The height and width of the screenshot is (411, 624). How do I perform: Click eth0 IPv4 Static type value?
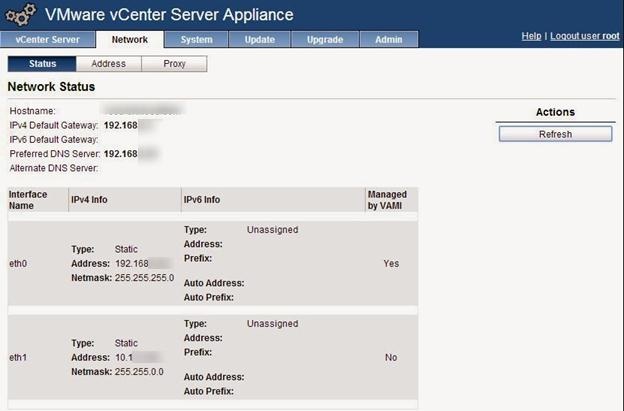tap(126, 249)
